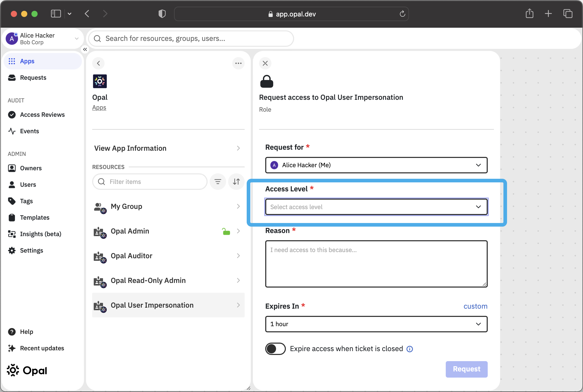Click the Opal logo at bottom left
Image resolution: width=583 pixels, height=392 pixels.
[x=27, y=370]
